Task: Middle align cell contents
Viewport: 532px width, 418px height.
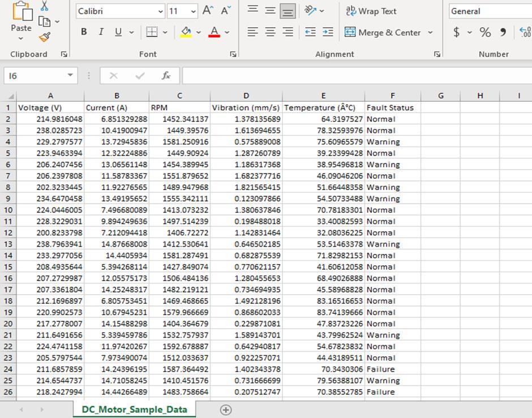Action: point(271,11)
